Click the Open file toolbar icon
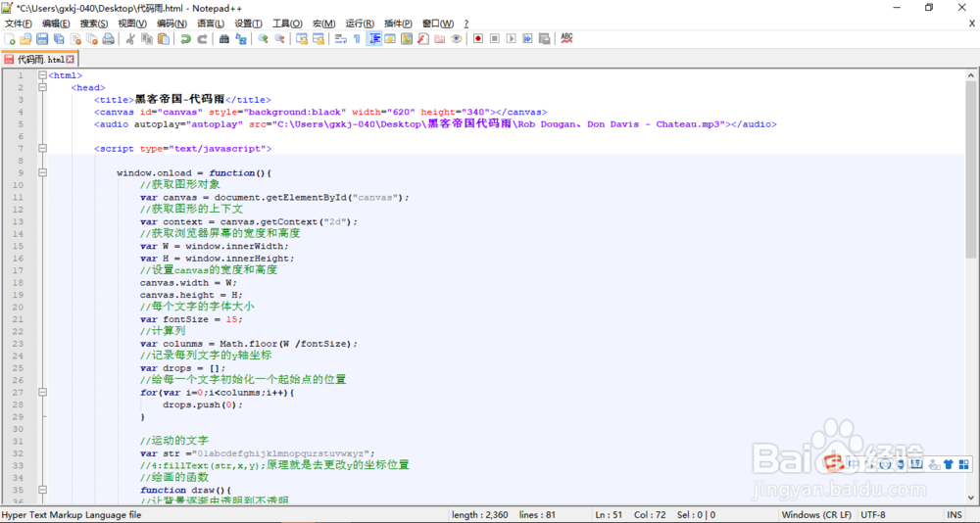The height and width of the screenshot is (523, 980). pyautogui.click(x=25, y=39)
